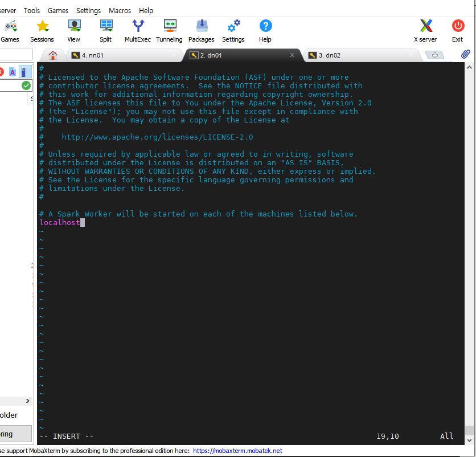The image size is (476, 457).
Task: Open the Macros menu
Action: click(120, 11)
